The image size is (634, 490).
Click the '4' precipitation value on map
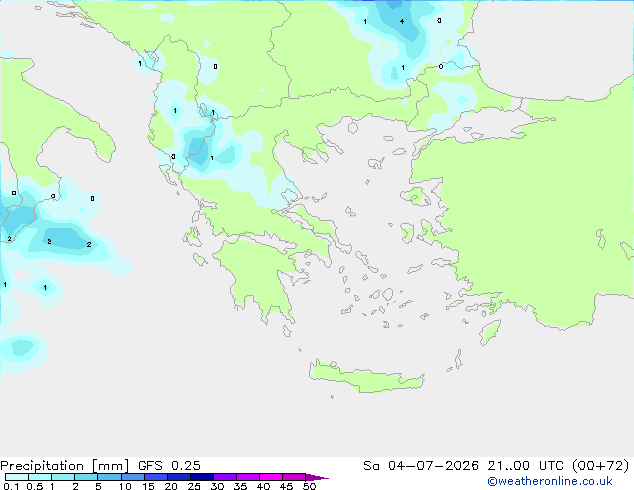tap(402, 21)
